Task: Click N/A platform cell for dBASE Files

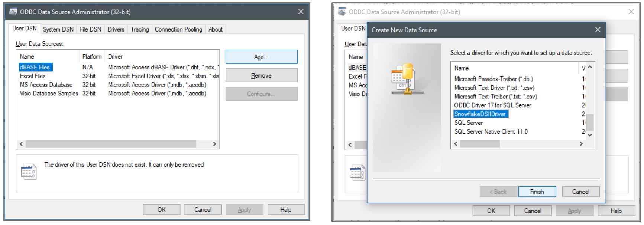Action: (88, 67)
